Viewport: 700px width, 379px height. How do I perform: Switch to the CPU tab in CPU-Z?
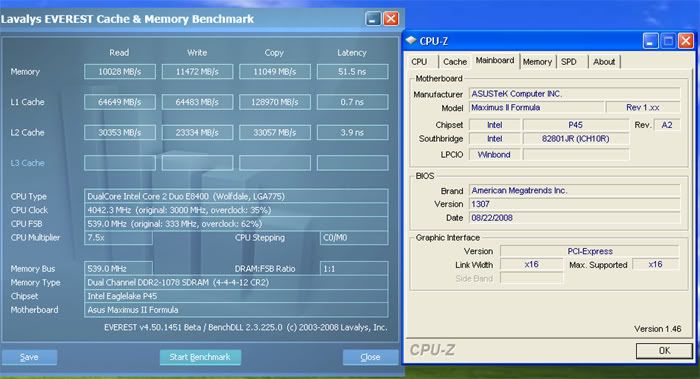(419, 62)
